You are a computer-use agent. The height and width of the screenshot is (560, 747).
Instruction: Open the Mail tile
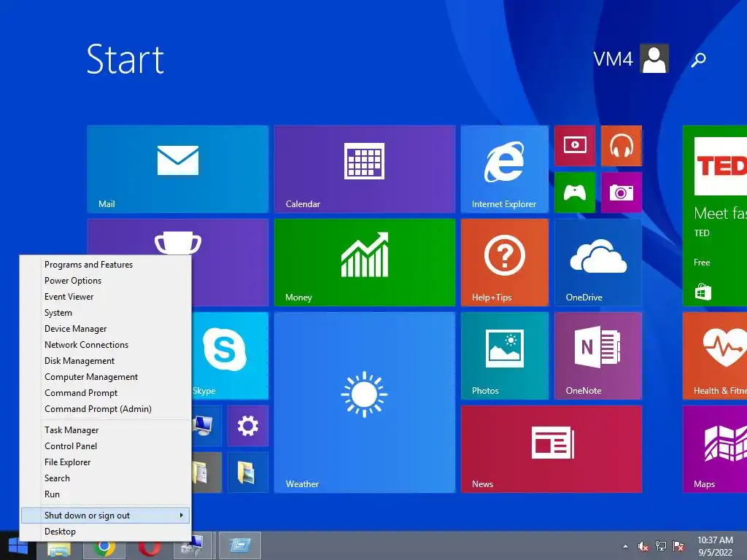coord(178,169)
